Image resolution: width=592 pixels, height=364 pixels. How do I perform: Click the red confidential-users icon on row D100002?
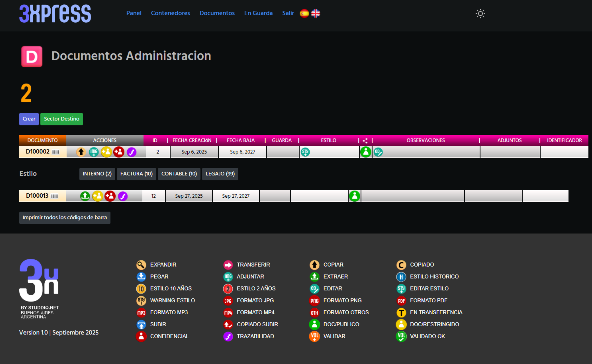[119, 152]
